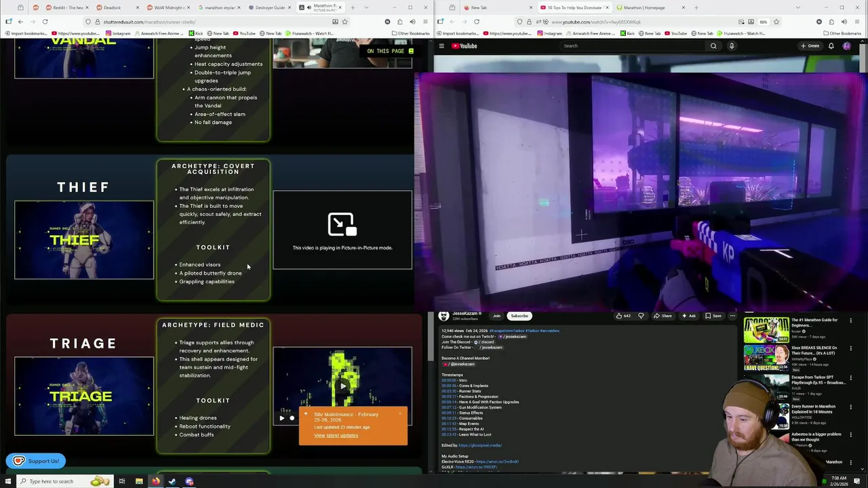Open new tab in YouTube window

[x=696, y=7]
